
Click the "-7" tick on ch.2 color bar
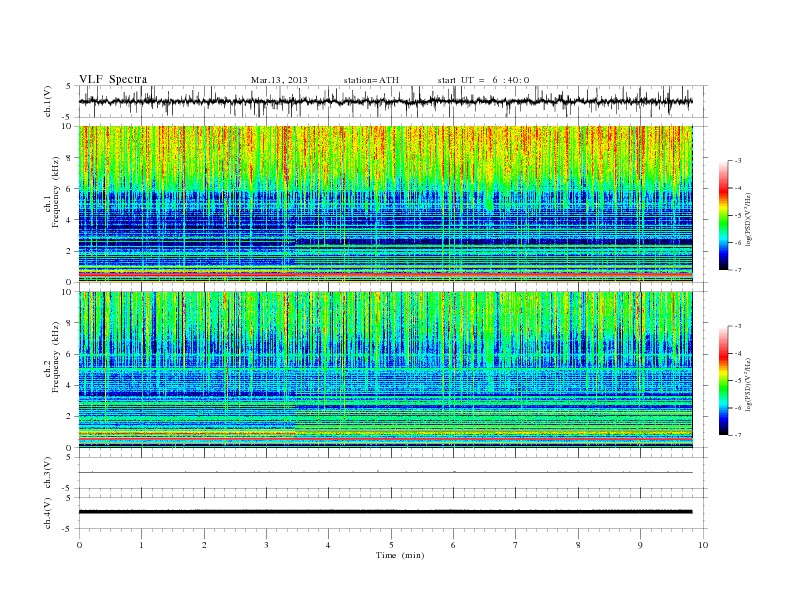(x=737, y=435)
